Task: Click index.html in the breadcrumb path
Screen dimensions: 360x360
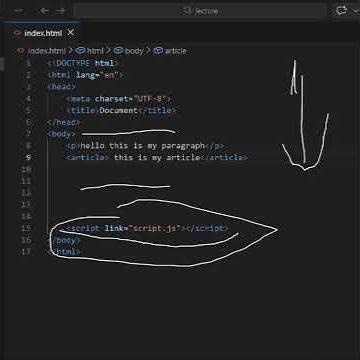Action: 47,51
